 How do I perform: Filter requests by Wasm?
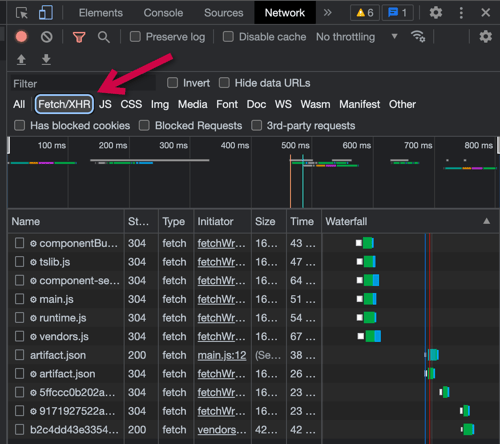(x=315, y=104)
